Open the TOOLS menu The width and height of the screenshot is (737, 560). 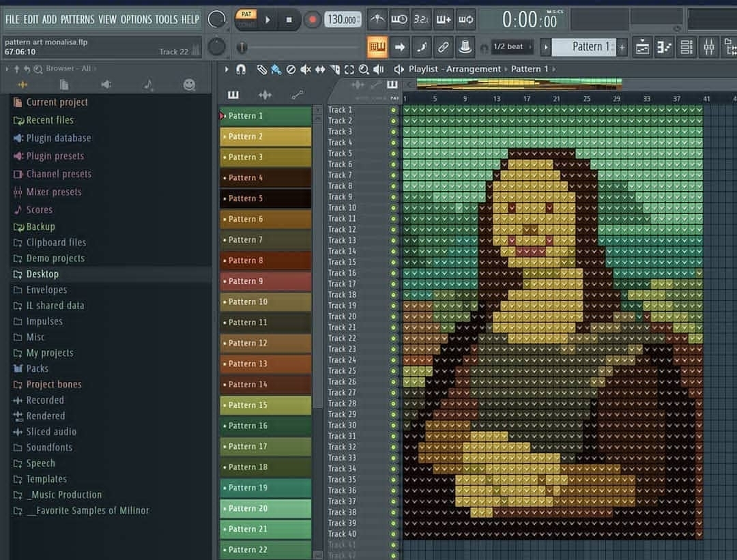[167, 19]
